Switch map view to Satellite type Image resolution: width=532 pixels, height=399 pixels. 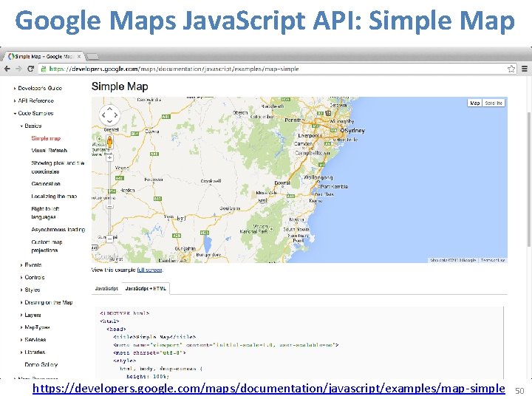pyautogui.click(x=494, y=103)
